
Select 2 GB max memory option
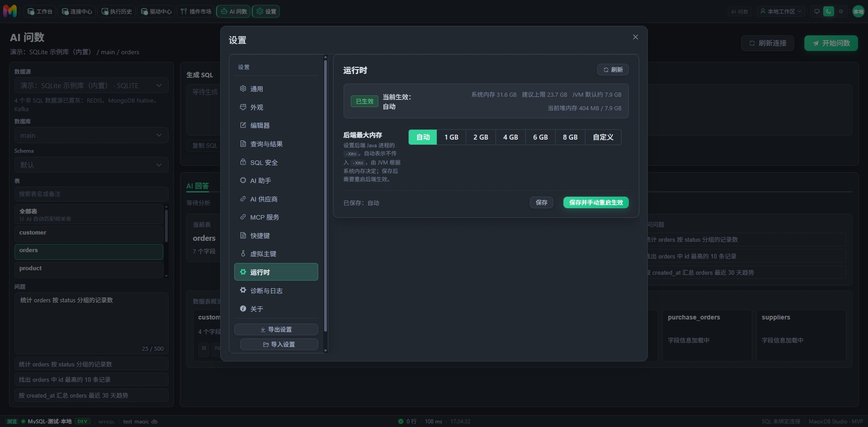coord(481,137)
